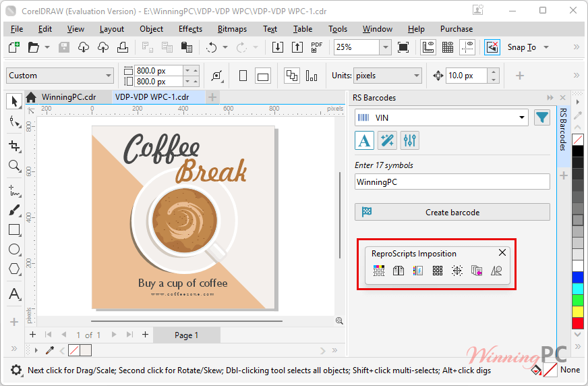The width and height of the screenshot is (588, 386).
Task: Open the barcode filter funnel icon
Action: click(542, 118)
